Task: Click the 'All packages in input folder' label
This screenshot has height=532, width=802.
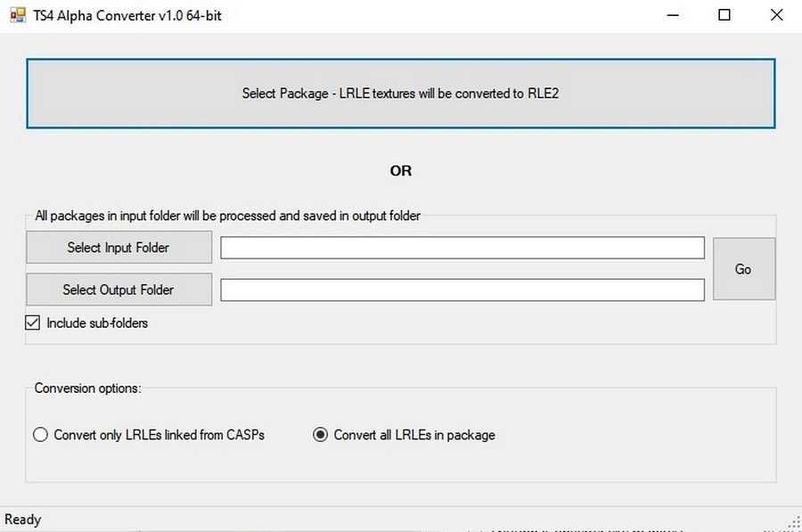Action: tap(227, 216)
